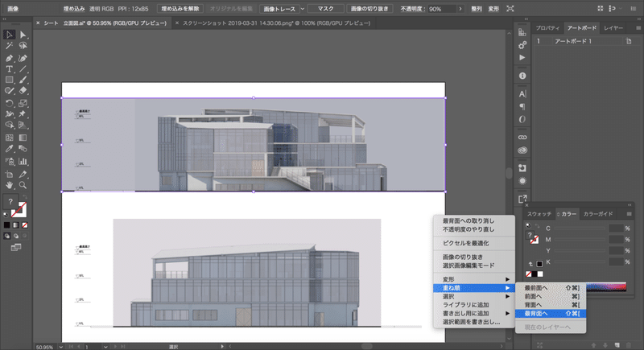This screenshot has height=350, width=644.
Task: Enable Draw Behind mode
Action: pyautogui.click(x=16, y=236)
